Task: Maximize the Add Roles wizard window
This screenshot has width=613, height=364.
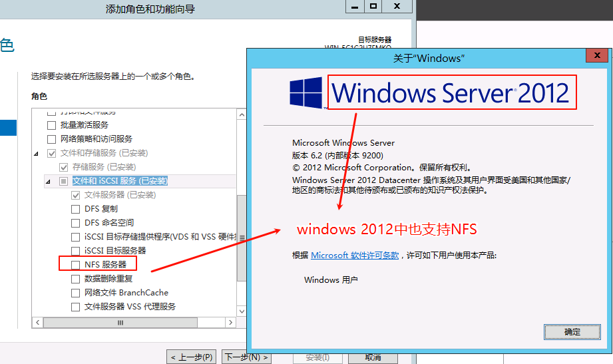Action: click(x=373, y=6)
